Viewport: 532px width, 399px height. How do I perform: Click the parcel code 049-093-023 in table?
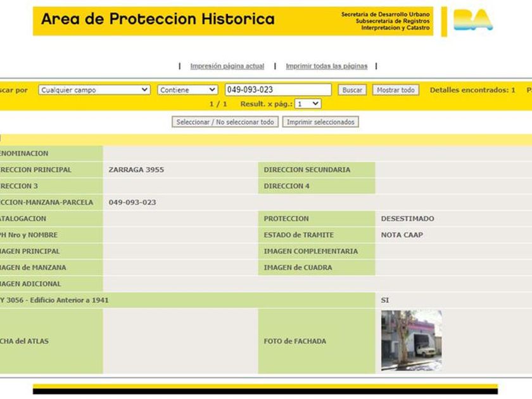(132, 203)
